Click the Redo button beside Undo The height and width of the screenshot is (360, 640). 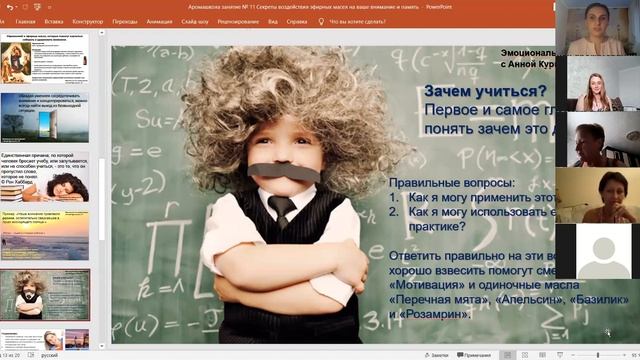[x=25, y=7]
